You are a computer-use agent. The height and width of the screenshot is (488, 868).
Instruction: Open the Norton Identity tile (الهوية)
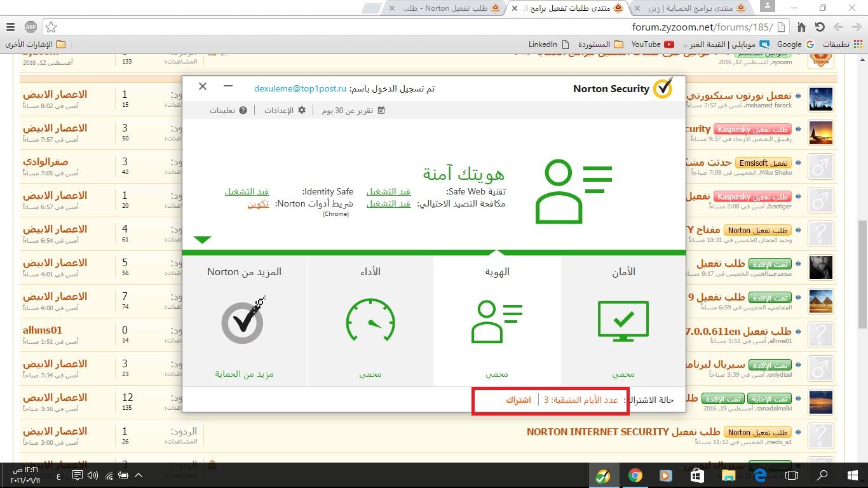click(497, 321)
